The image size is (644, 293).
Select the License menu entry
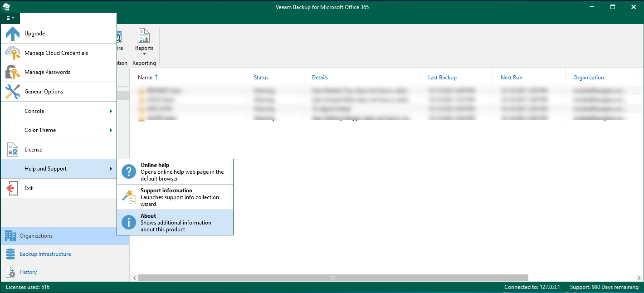59,150
